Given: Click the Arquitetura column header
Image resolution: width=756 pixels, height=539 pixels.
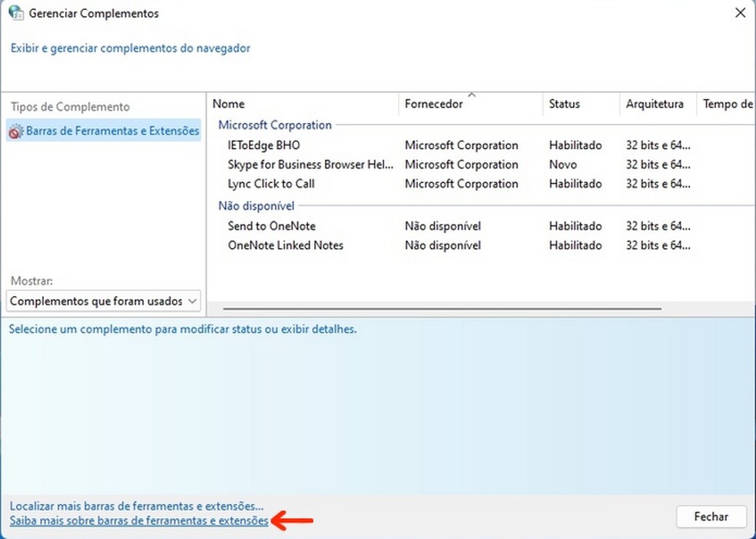Looking at the screenshot, I should pyautogui.click(x=658, y=104).
